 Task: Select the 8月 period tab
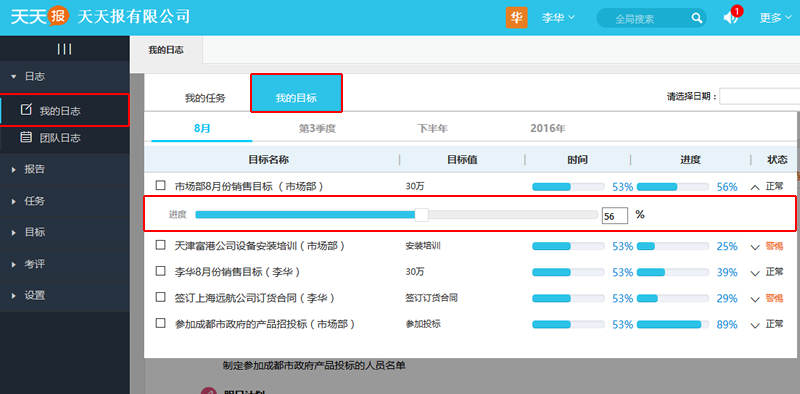click(x=202, y=128)
